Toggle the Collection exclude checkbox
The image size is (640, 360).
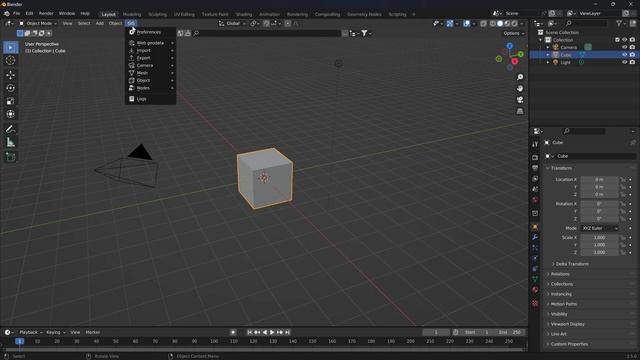click(x=617, y=40)
